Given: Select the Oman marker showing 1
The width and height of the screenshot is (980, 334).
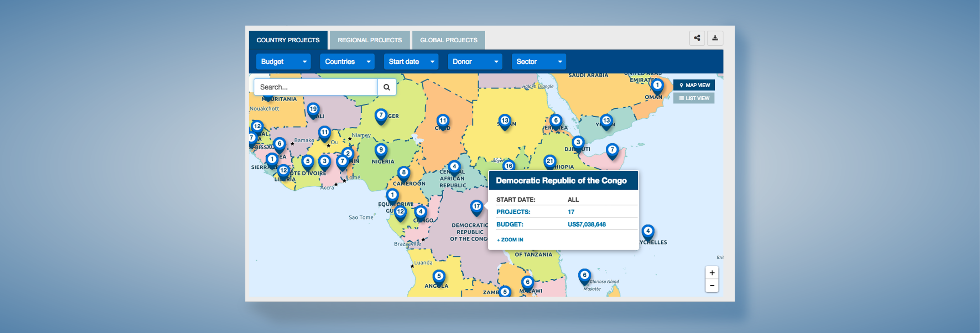Looking at the screenshot, I should [x=657, y=87].
